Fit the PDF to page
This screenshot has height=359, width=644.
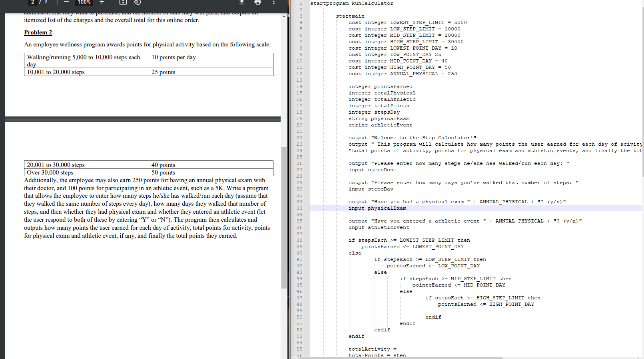click(123, 2)
